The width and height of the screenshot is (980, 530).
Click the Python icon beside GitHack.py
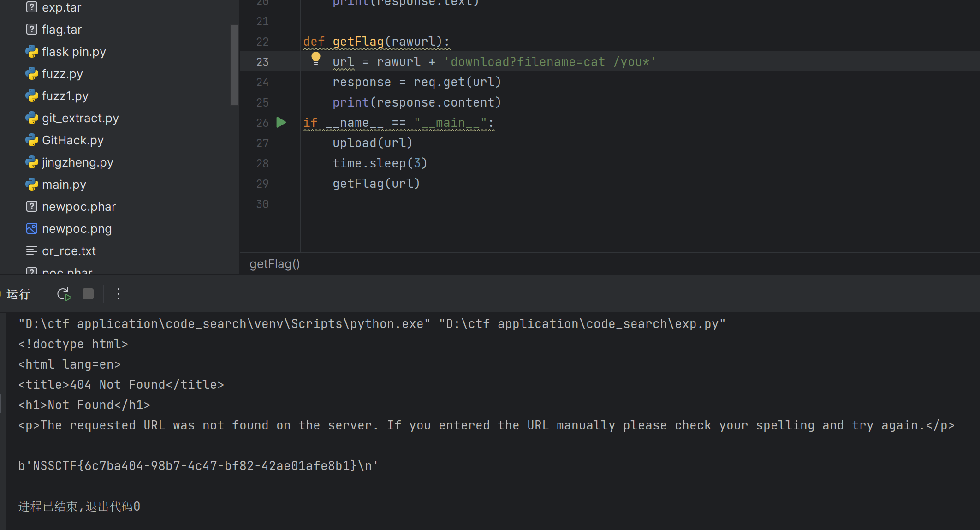coord(31,140)
